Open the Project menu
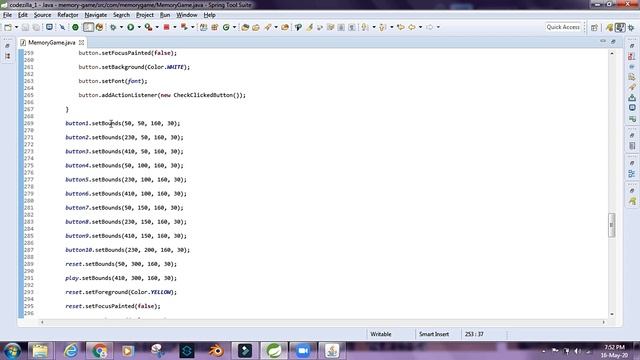This screenshot has height=360, width=640. pyautogui.click(x=145, y=15)
